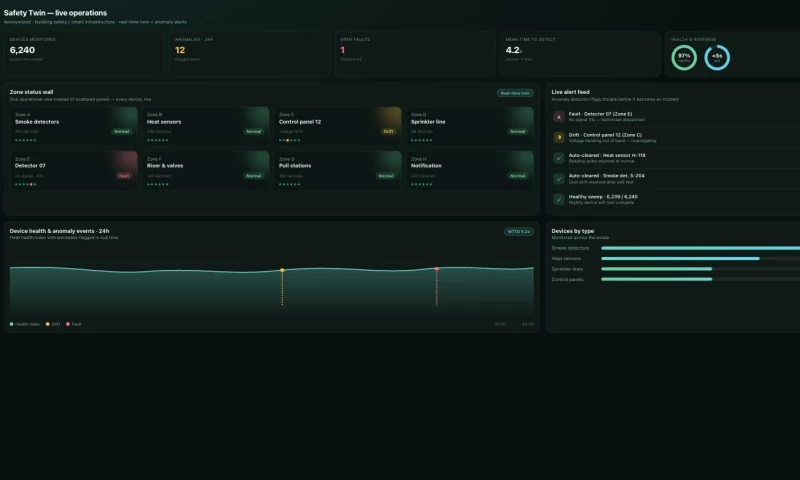This screenshot has height=480, width=800.
Task: Open the Auto-cleared · Heat sensor H-118 alert
Action: 676,158
